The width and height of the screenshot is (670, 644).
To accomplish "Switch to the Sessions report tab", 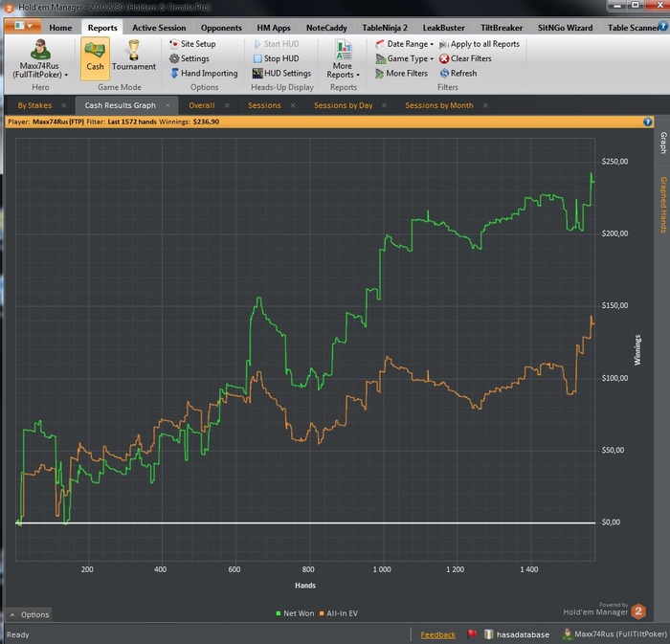I will (x=264, y=105).
